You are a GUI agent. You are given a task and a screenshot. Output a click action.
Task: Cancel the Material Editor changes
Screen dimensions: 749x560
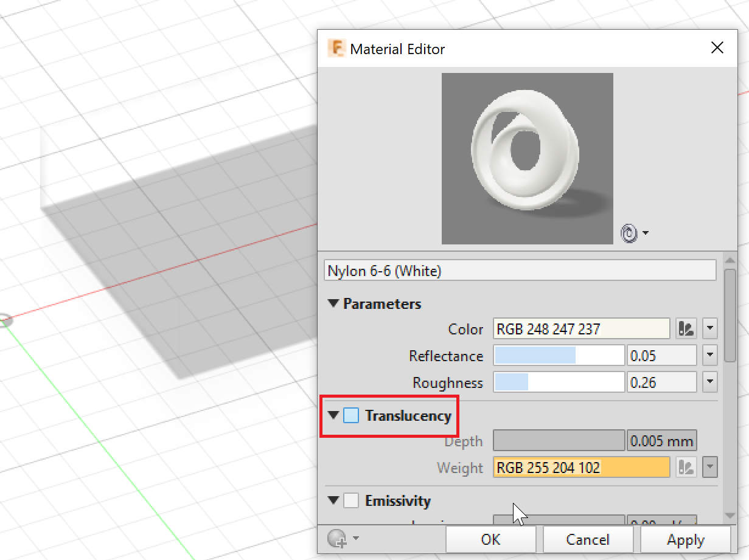pyautogui.click(x=588, y=539)
